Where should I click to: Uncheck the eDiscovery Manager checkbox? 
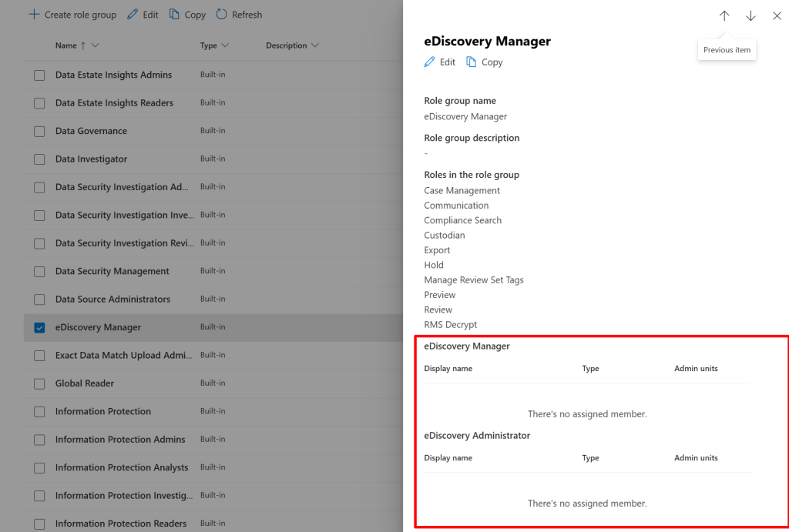pyautogui.click(x=39, y=327)
